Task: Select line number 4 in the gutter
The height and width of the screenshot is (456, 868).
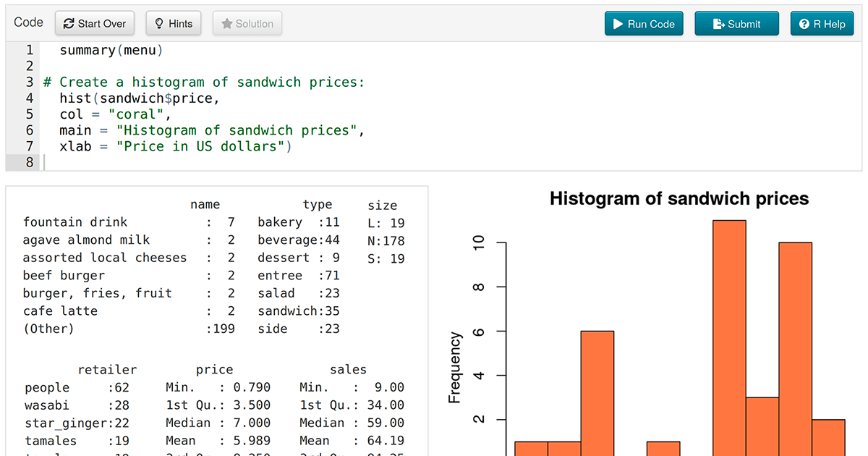Action: (29, 98)
